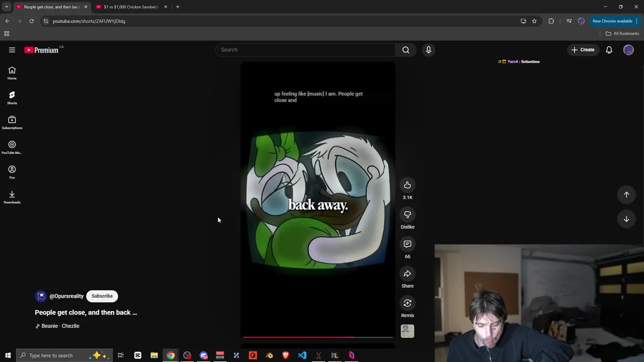The width and height of the screenshot is (644, 362).
Task: Toggle the hamburger guide menu
Action: (12, 50)
